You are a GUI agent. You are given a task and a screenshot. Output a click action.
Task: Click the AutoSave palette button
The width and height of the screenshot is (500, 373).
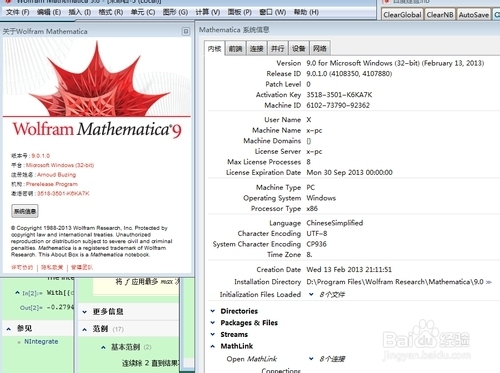coord(474,15)
